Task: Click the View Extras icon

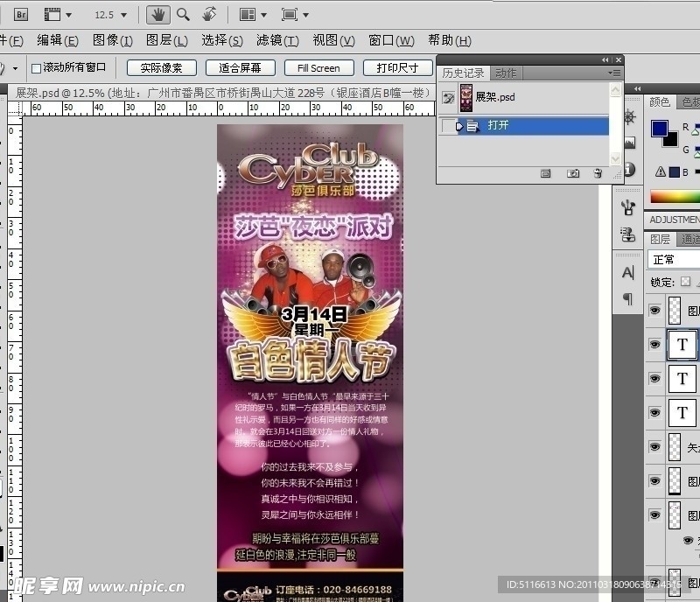Action: tap(52, 15)
